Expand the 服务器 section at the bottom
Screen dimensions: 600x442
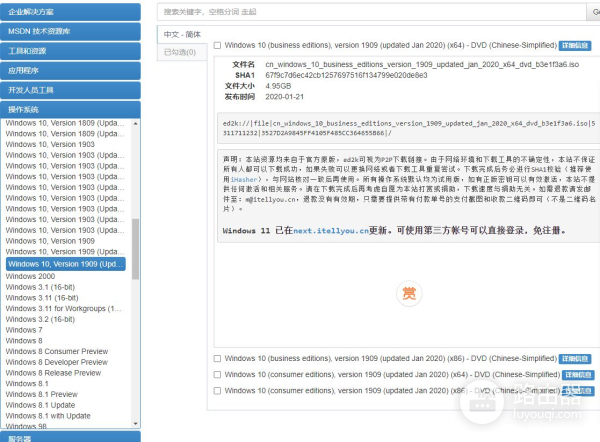coord(70,437)
